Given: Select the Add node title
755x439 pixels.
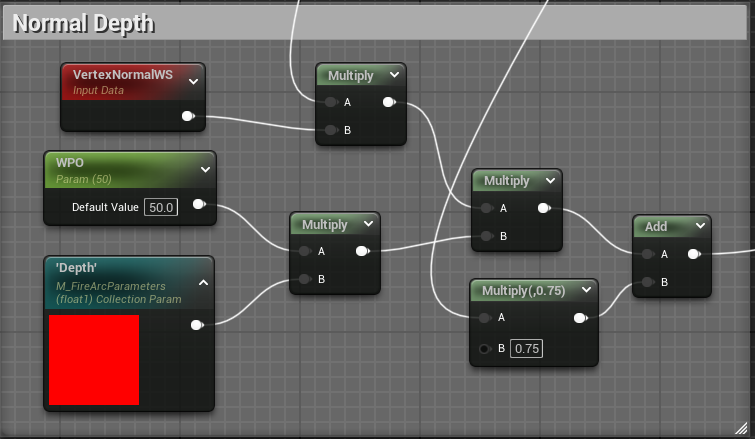Looking at the screenshot, I should click(x=656, y=227).
